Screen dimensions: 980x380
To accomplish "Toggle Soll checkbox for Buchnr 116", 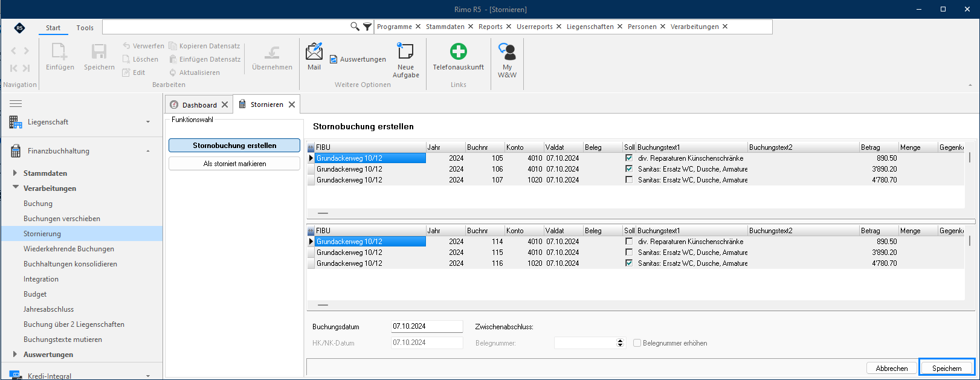I will point(629,263).
